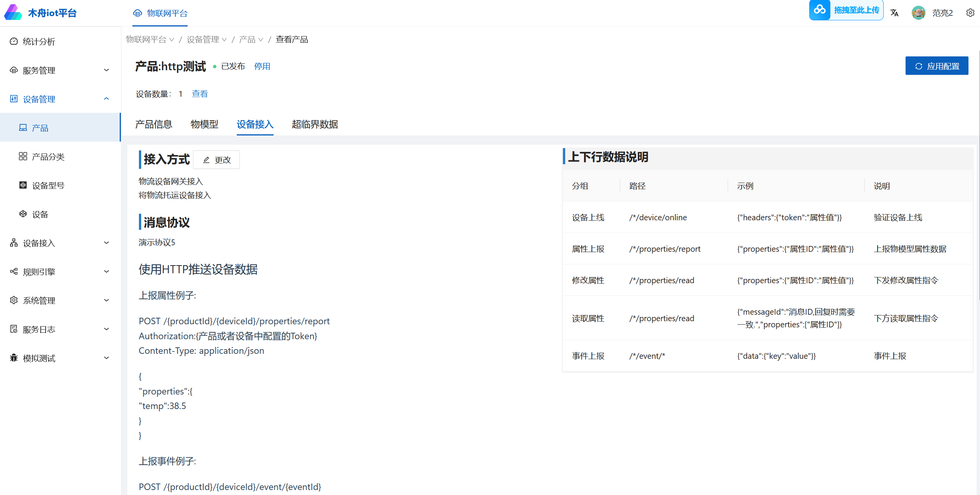Open 统计分析 from the sidebar
This screenshot has height=495, width=980.
click(39, 41)
